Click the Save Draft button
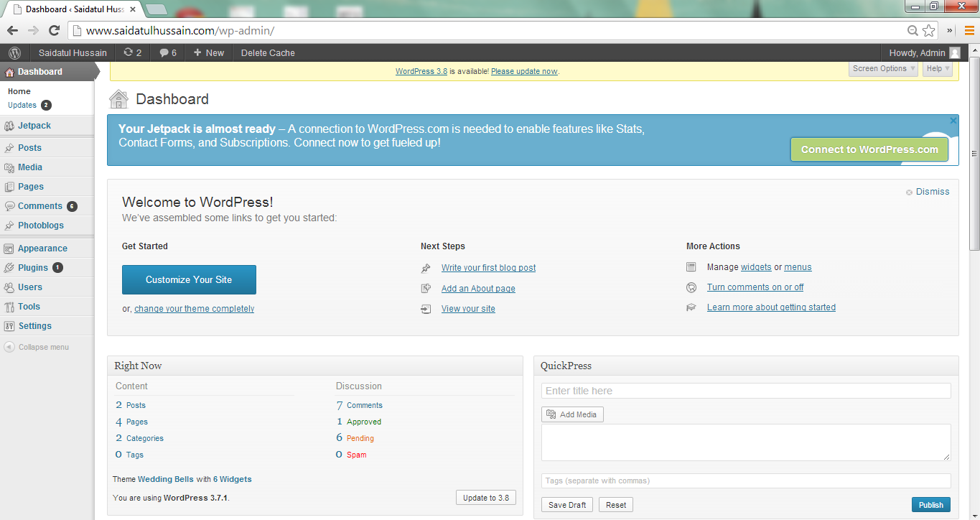The width and height of the screenshot is (980, 520). point(567,505)
